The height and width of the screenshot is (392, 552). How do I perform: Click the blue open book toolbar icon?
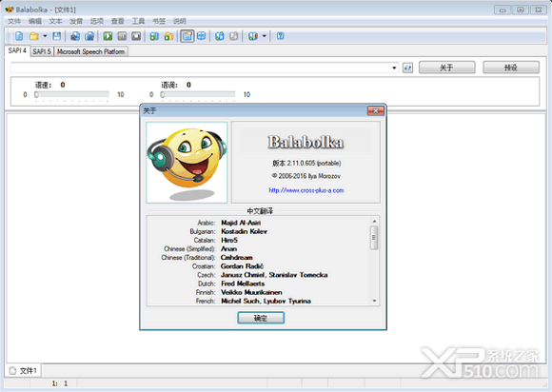pos(202,36)
